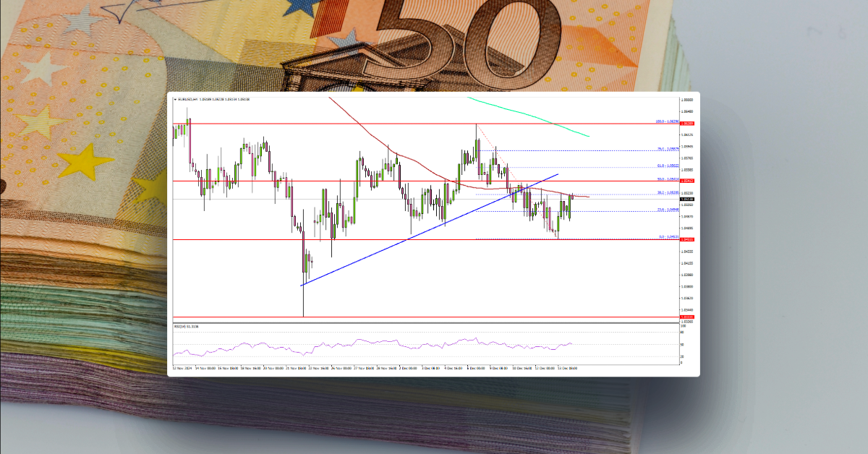
Task: Click the EURUSD,H4 chart title label
Action: pos(190,98)
